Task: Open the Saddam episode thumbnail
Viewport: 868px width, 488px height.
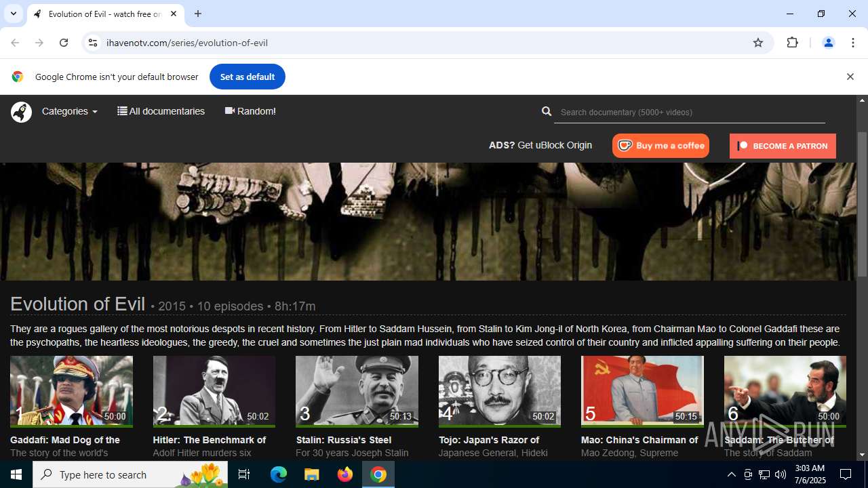Action: point(785,391)
